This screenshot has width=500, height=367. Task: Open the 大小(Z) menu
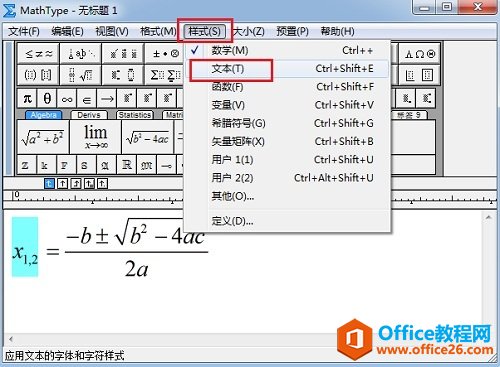[249, 32]
